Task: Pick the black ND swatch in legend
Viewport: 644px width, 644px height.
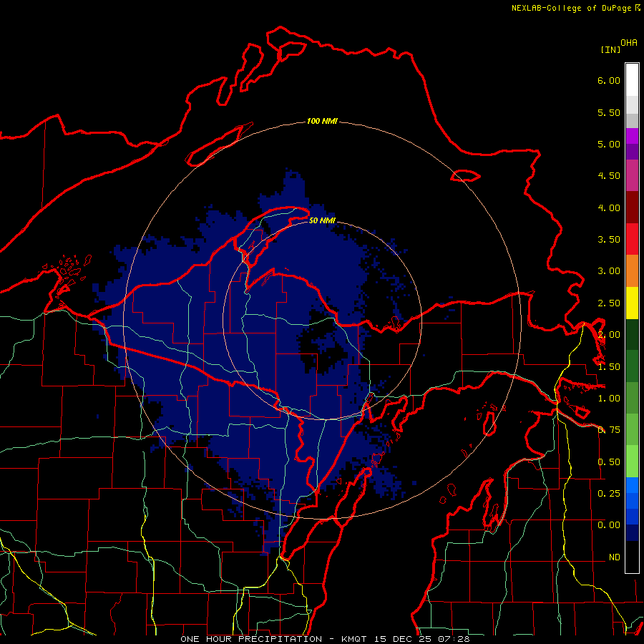Action: click(632, 557)
